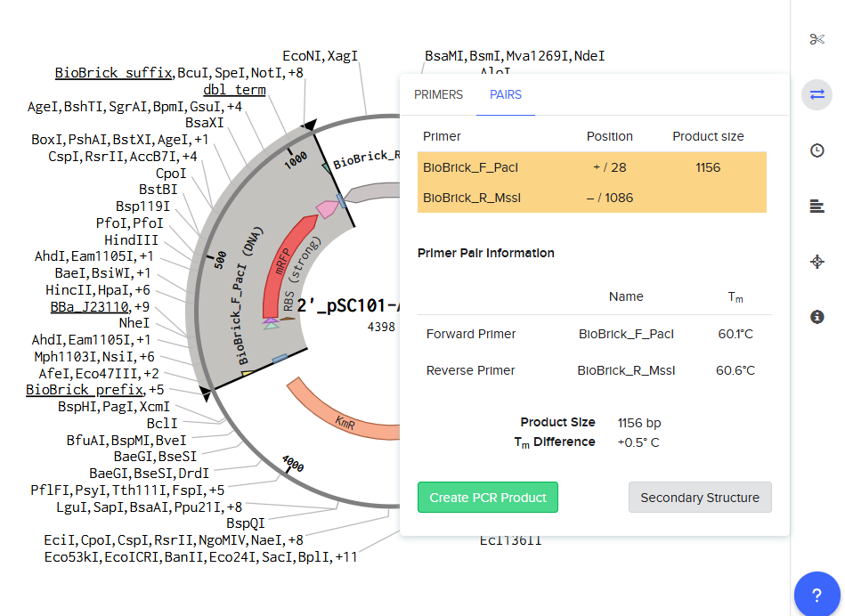Select the BioBrick_F_PacI primer row
This screenshot has width=845, height=616.
[x=470, y=167]
